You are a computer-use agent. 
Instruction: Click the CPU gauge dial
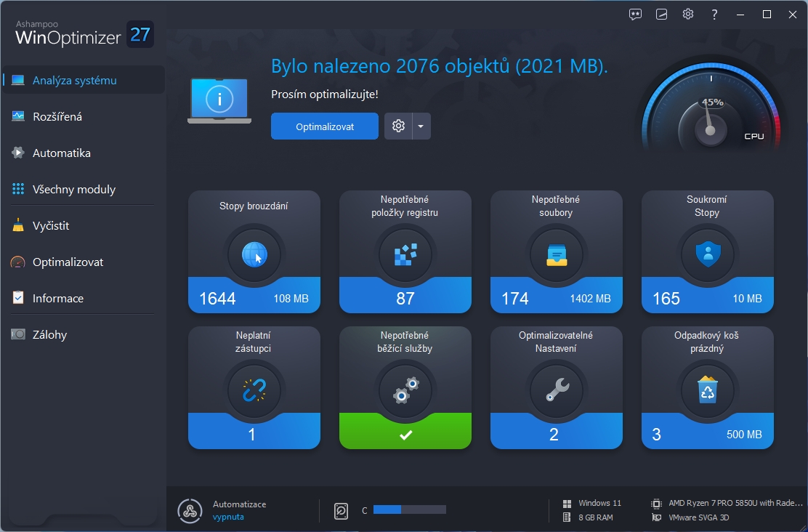click(x=711, y=116)
